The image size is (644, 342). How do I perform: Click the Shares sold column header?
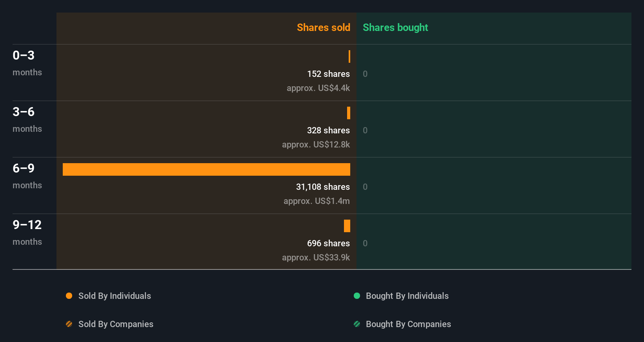pyautogui.click(x=324, y=27)
